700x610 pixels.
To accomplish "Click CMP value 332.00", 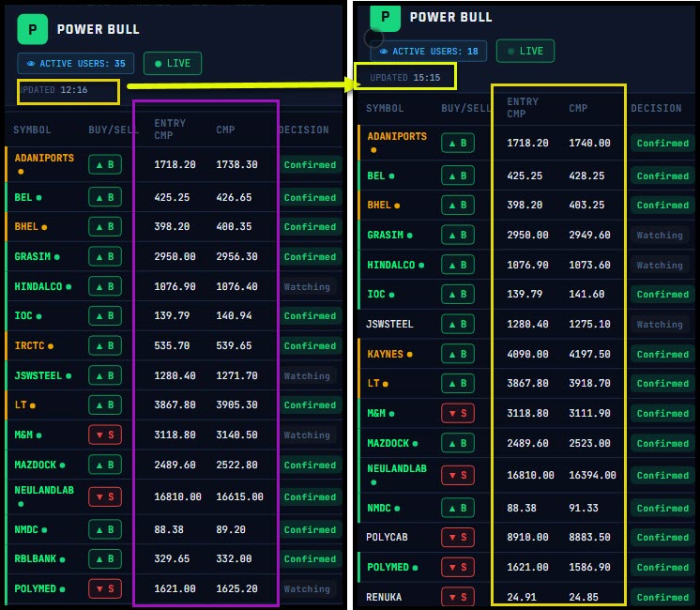I will pyautogui.click(x=234, y=558).
